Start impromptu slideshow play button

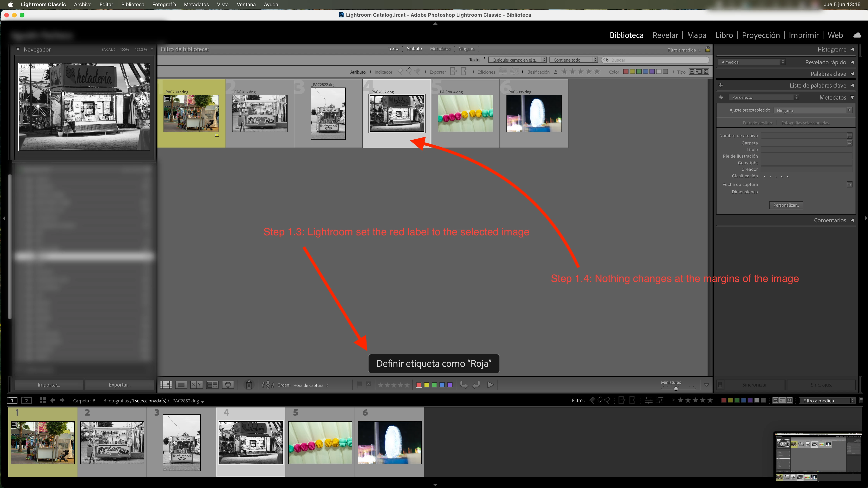tap(491, 385)
